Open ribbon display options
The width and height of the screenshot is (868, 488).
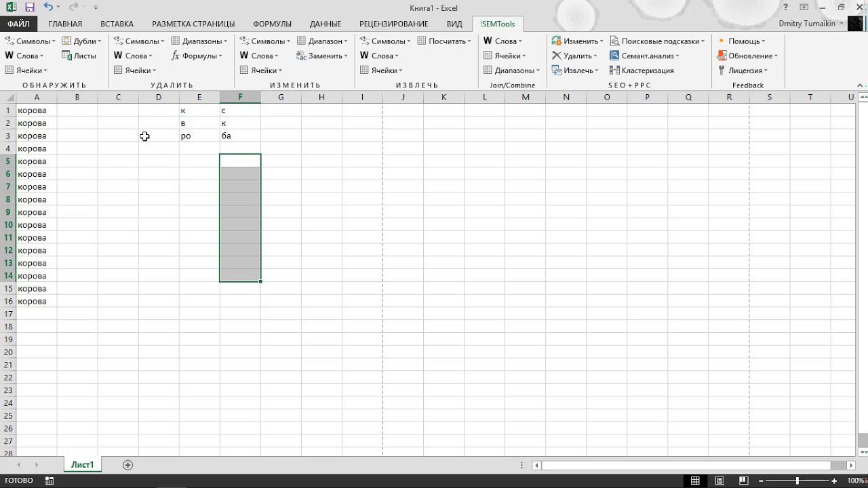804,7
